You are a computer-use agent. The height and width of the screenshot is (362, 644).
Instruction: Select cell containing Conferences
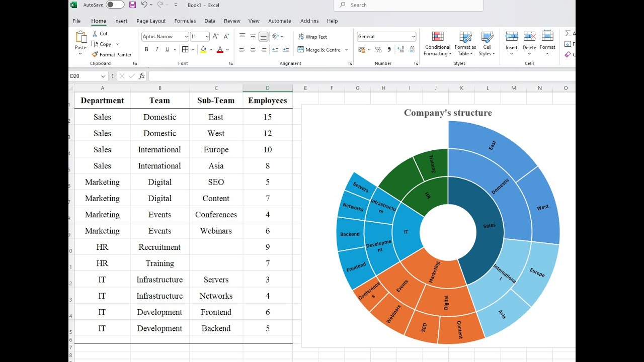[216, 215]
